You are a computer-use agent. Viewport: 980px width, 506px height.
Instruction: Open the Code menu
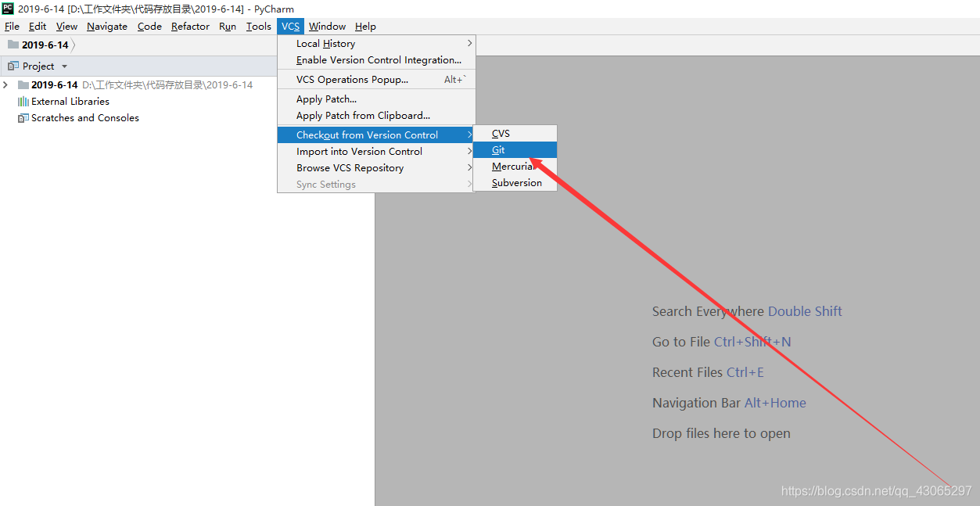click(x=149, y=26)
